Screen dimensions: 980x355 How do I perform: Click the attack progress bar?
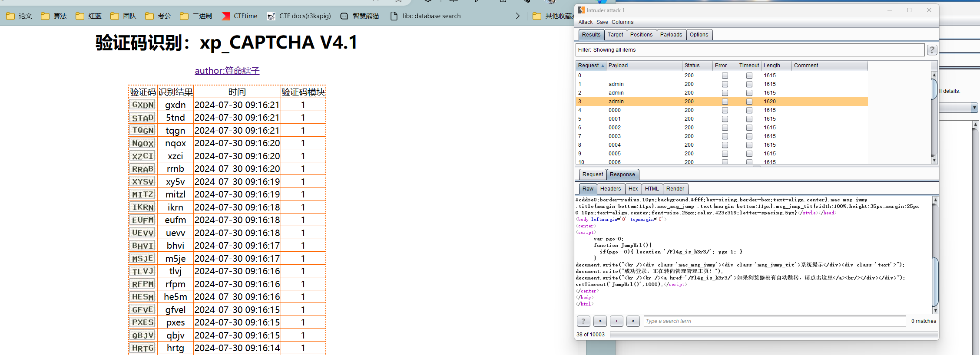(774, 335)
